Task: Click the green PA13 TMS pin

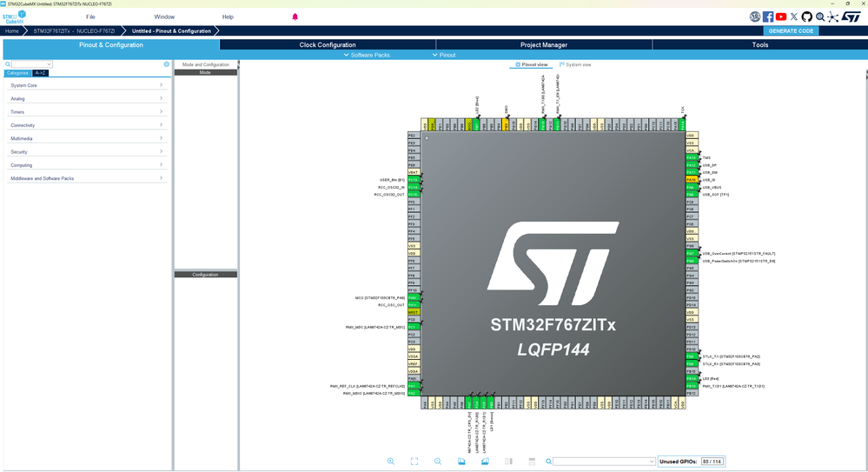Action: (692, 158)
